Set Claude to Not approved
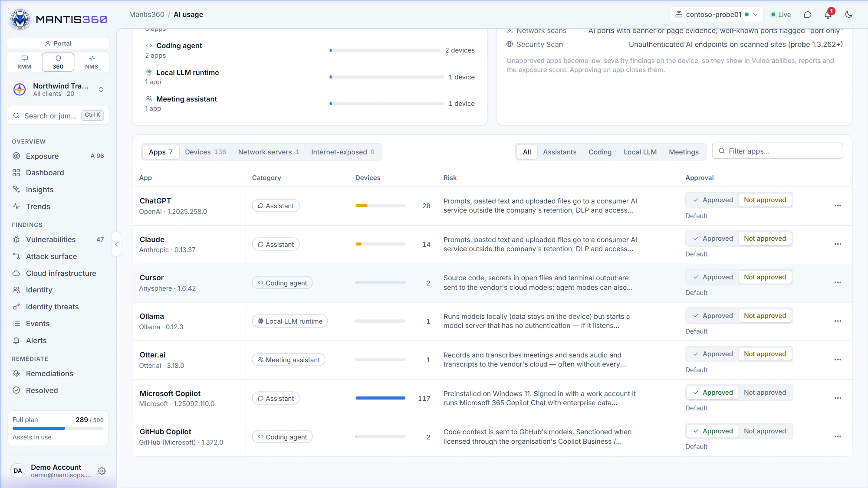Screen dimensions: 868x488 coord(765,239)
